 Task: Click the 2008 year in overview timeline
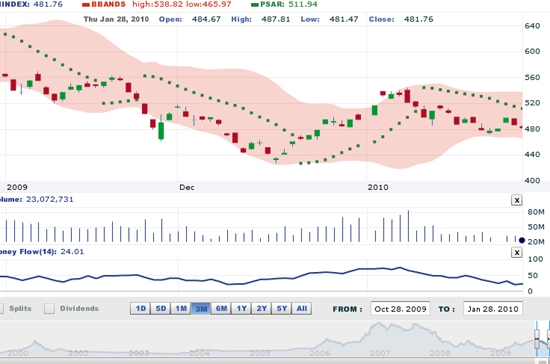click(440, 353)
